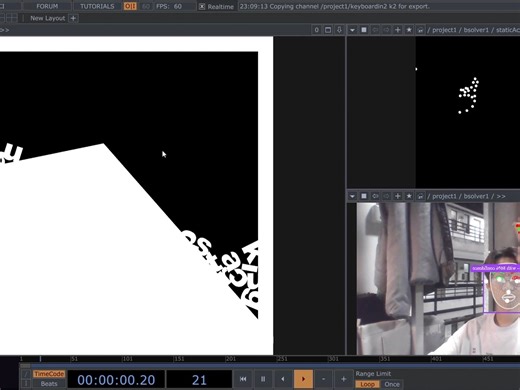Toggle the Realtime checkbox
This screenshot has width=520, height=390.
(x=202, y=7)
